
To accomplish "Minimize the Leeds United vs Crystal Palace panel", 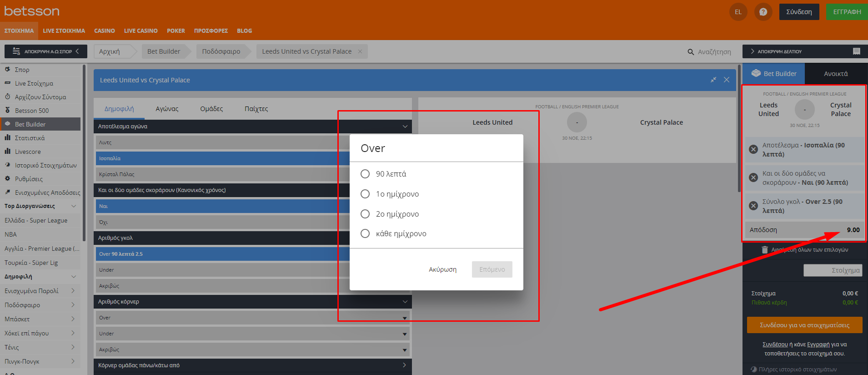I will click(x=713, y=80).
